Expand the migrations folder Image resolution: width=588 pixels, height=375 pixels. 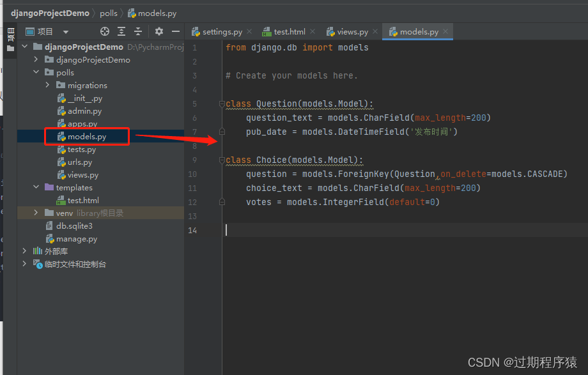tap(47, 85)
